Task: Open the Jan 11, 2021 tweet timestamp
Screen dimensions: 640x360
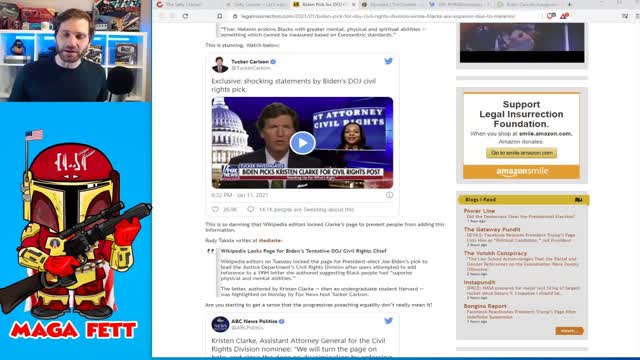Action: click(x=240, y=195)
